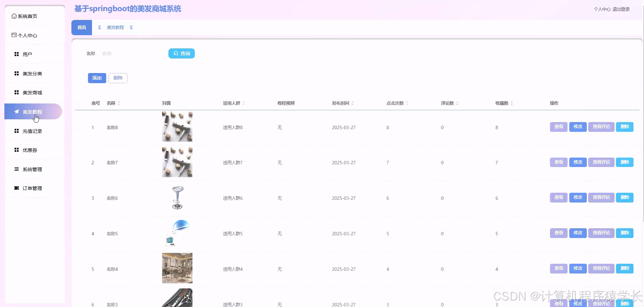644x307 pixels.
Task: Open 订单管理 via its sidebar icon
Action: pyautogui.click(x=16, y=188)
